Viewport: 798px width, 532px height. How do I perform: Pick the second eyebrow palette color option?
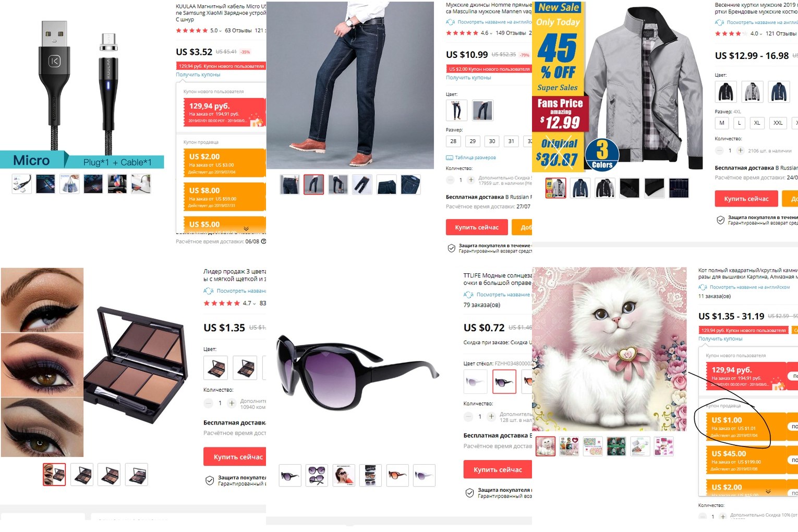click(x=245, y=368)
